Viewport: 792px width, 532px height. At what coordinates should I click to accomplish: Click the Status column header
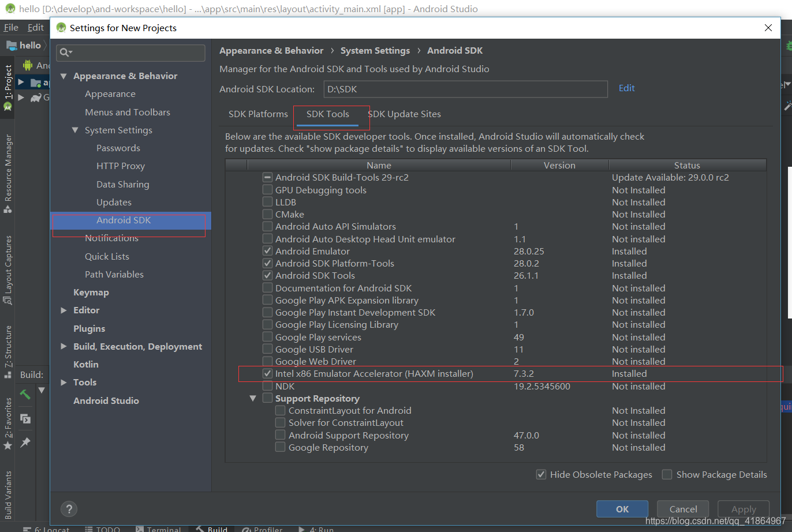687,165
